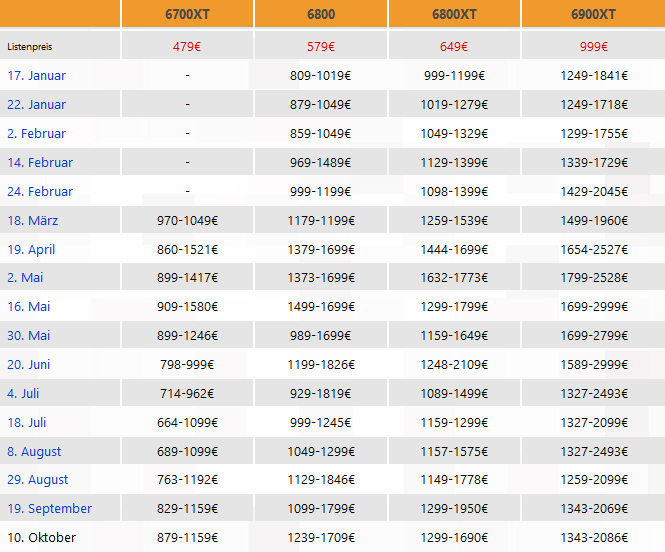Select list price 649€

coord(454,47)
